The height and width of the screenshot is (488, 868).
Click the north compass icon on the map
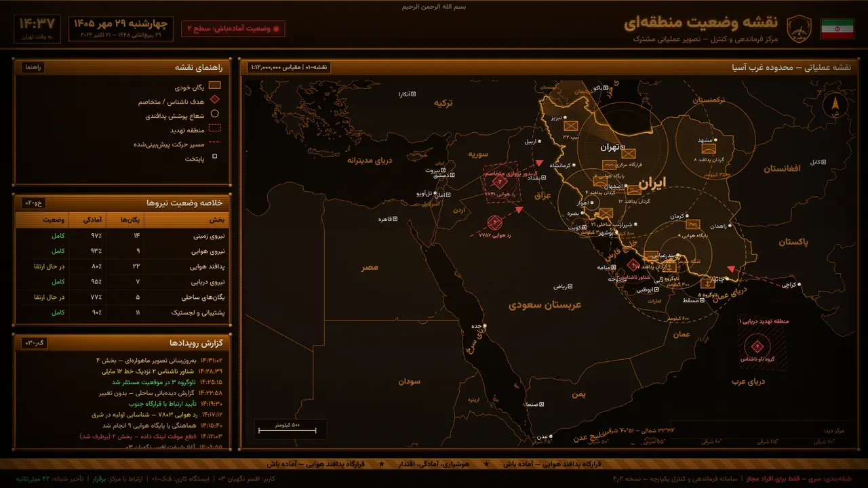[x=835, y=106]
